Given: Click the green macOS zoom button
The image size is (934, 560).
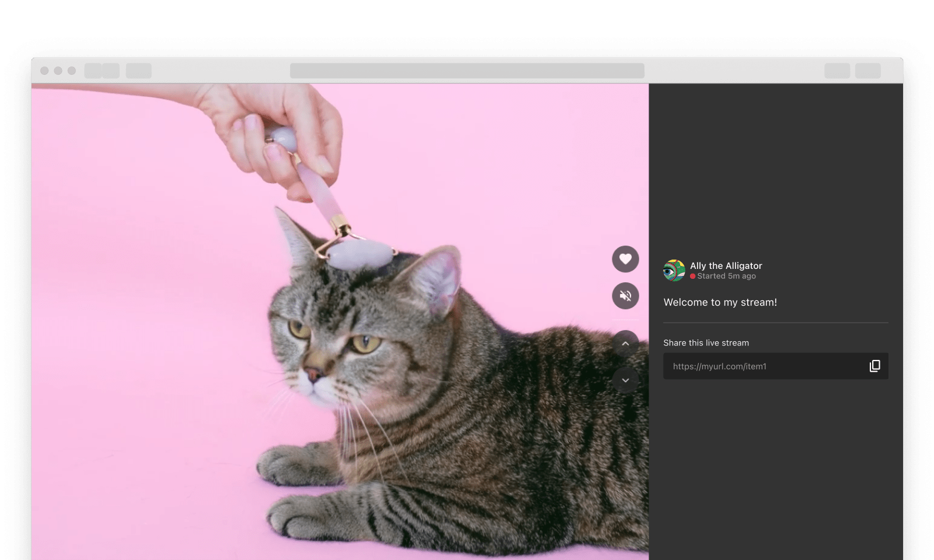Looking at the screenshot, I should [x=72, y=71].
